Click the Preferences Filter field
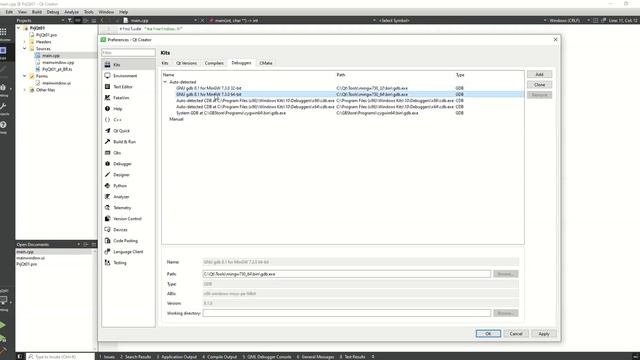The width and height of the screenshot is (640, 360). click(x=128, y=53)
